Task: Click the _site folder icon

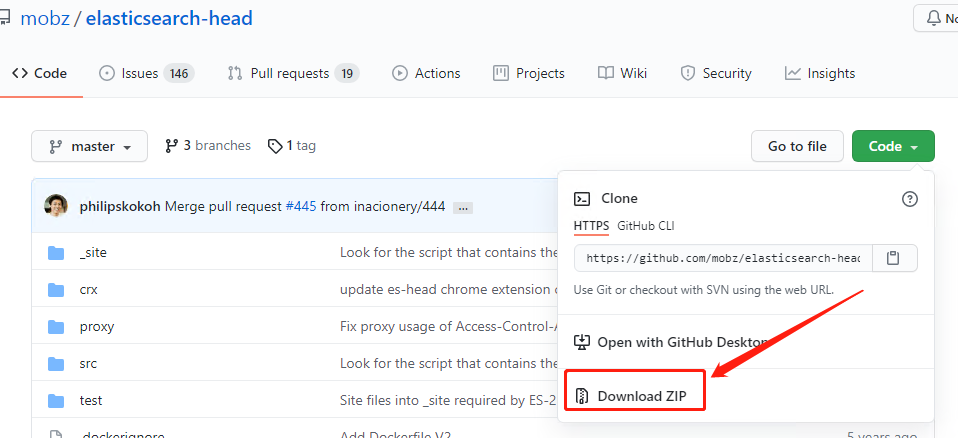Action: tap(56, 252)
